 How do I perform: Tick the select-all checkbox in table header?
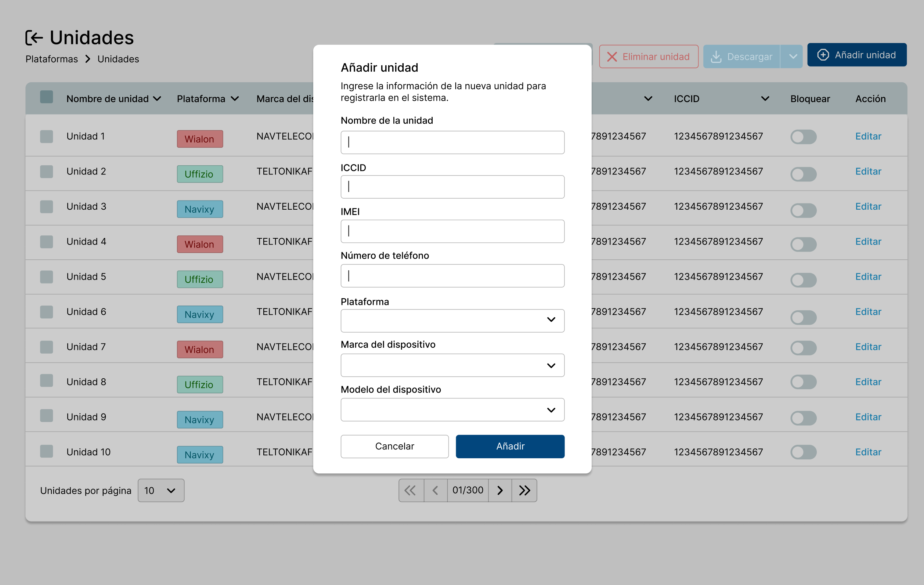pyautogui.click(x=46, y=97)
